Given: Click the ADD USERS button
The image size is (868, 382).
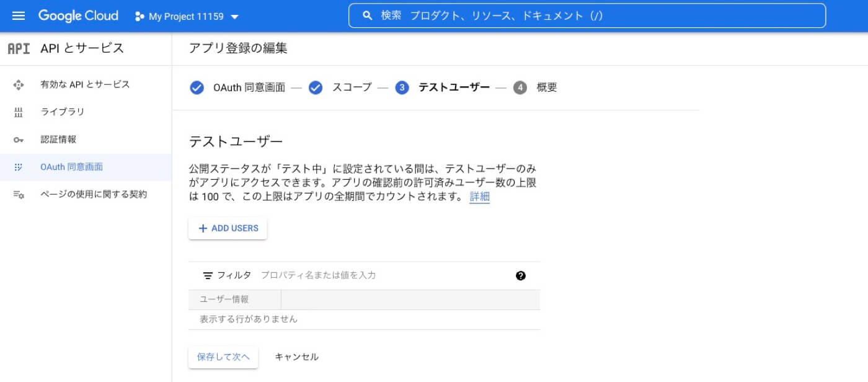Looking at the screenshot, I should click(x=227, y=228).
